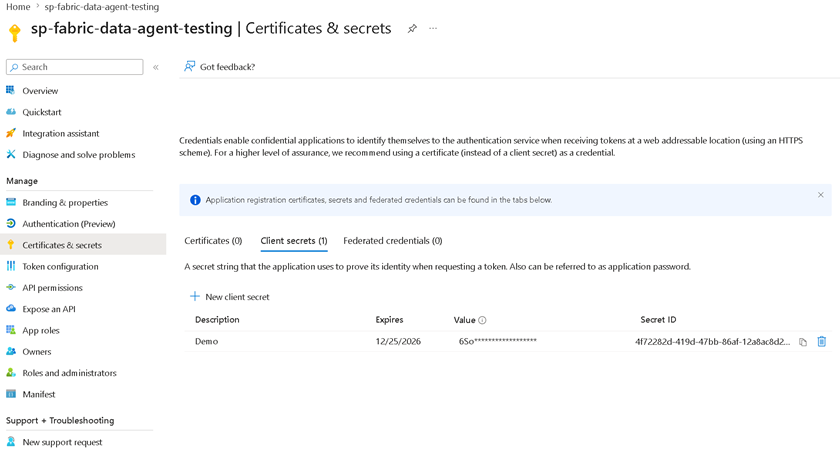Viewport: 840px width, 453px height.
Task: Click New client secret button
Action: (x=230, y=297)
